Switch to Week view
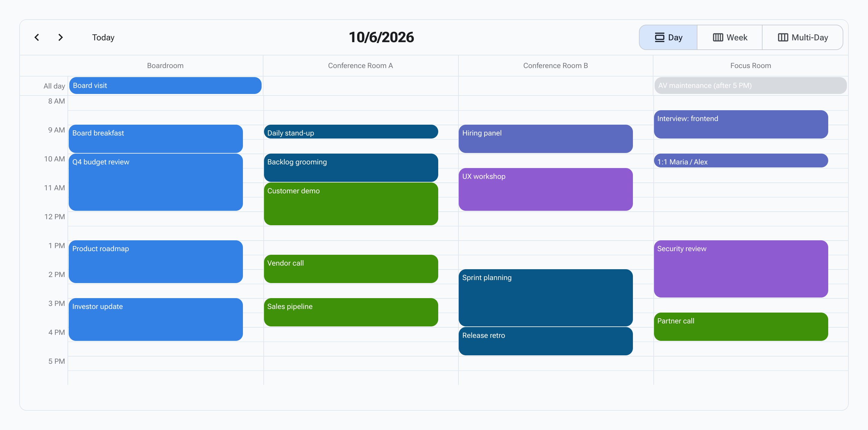The height and width of the screenshot is (430, 868). pos(730,37)
